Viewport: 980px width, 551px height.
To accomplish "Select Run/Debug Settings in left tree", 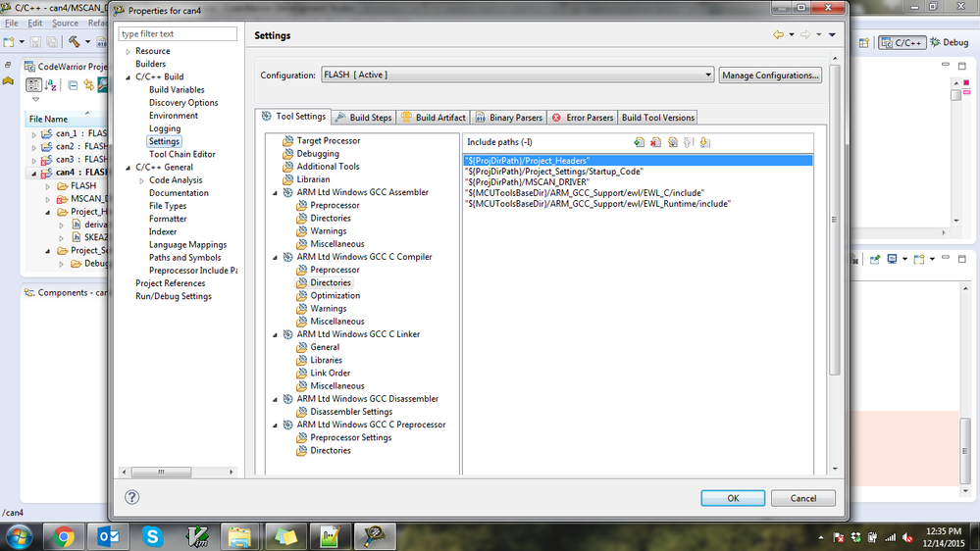I will [x=173, y=296].
